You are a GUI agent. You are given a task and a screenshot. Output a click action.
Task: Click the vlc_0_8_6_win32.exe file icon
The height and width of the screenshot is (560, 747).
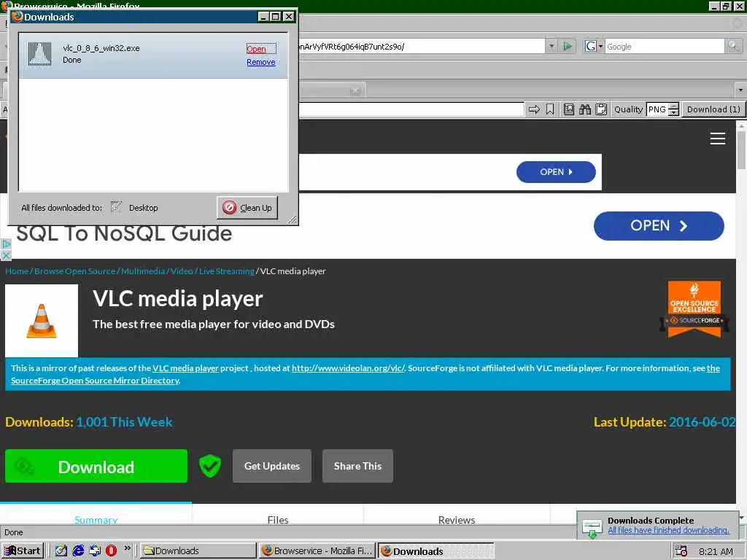[x=39, y=54]
